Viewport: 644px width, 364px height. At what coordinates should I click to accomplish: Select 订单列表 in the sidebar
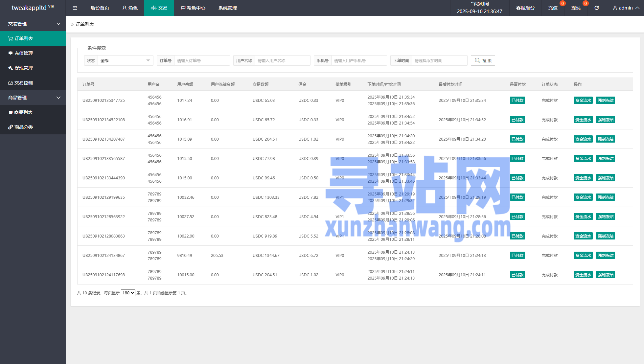23,38
